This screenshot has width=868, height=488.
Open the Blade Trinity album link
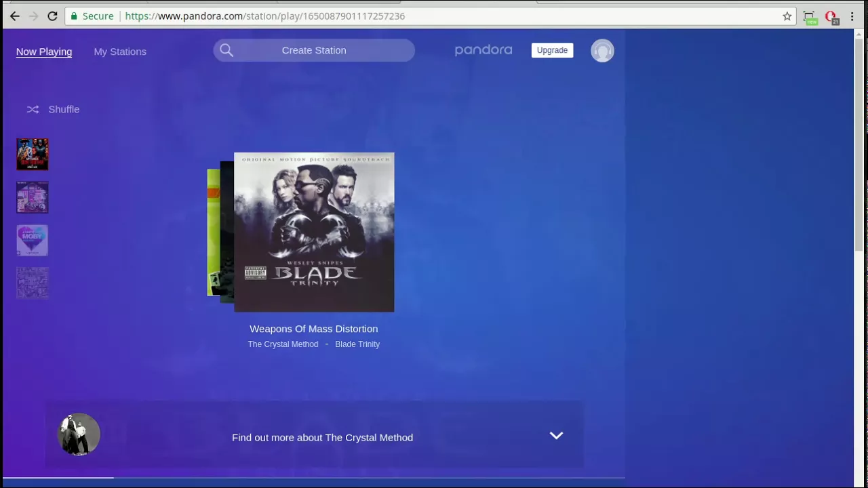[357, 344]
